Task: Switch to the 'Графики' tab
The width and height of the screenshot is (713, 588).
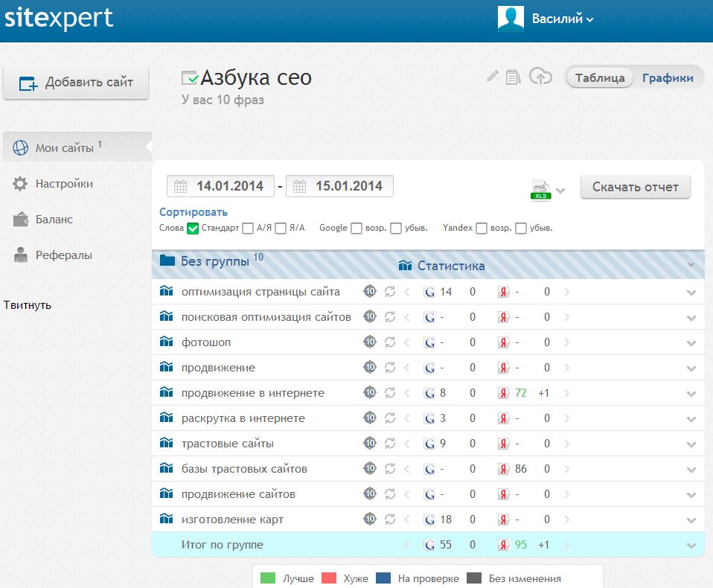Action: tap(668, 78)
